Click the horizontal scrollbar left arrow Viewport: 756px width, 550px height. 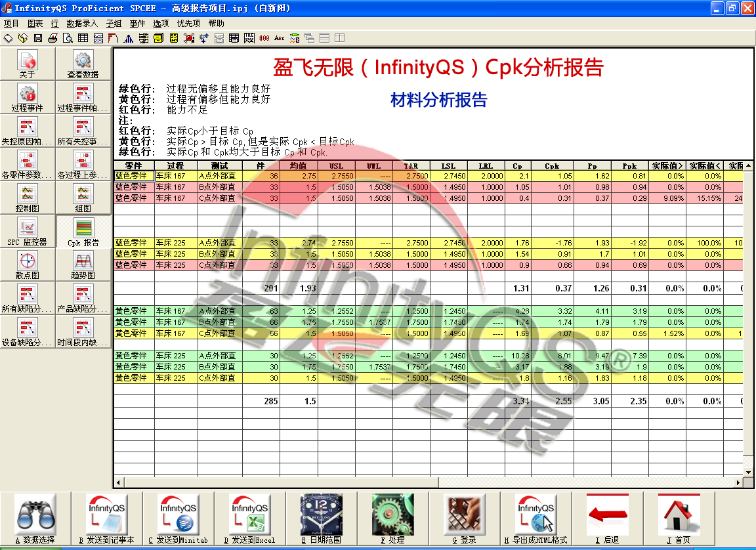coord(119,482)
